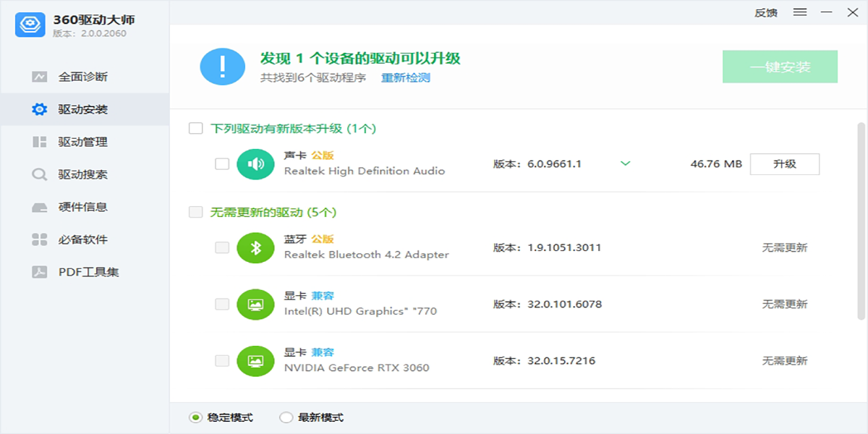Click the 版本: 2.0.0.2060 app version text

pyautogui.click(x=89, y=33)
